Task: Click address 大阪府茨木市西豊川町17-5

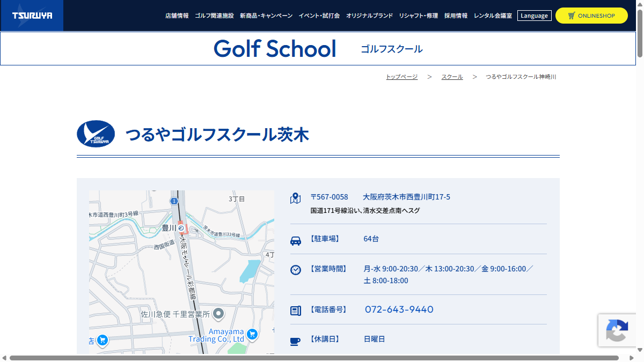Action: (x=407, y=197)
